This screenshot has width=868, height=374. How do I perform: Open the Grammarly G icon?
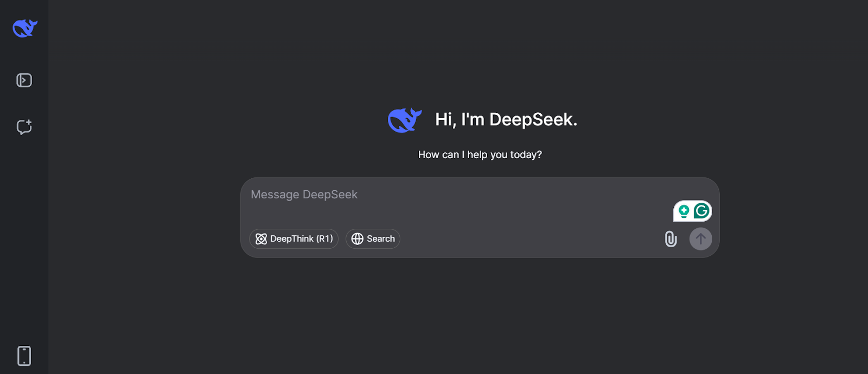[x=701, y=210]
